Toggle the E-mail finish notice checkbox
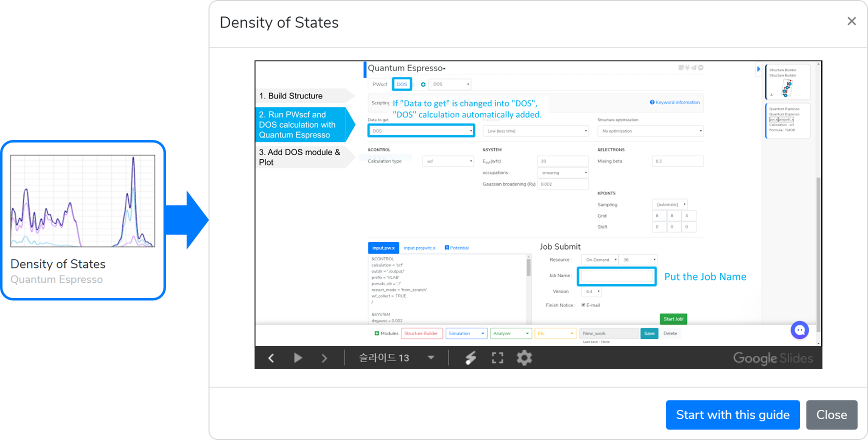Image resolution: width=868 pixels, height=440 pixels. click(x=583, y=305)
